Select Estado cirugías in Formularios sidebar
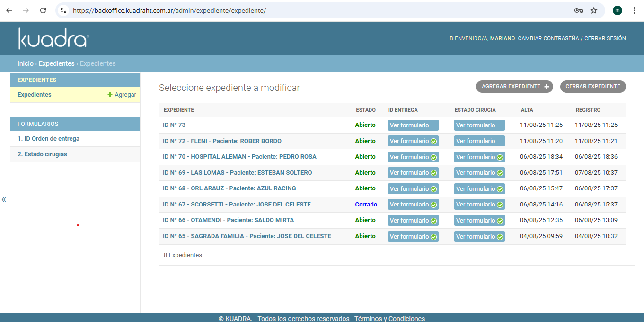644x322 pixels. coord(42,154)
